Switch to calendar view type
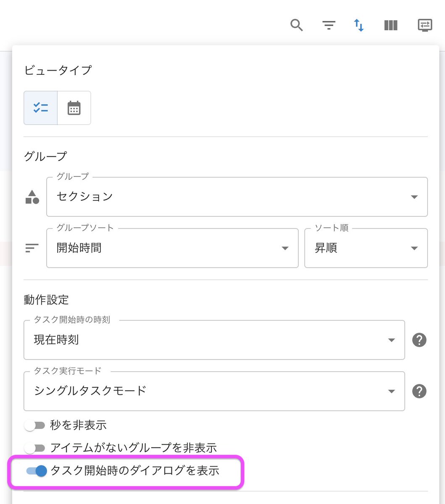 click(x=74, y=108)
